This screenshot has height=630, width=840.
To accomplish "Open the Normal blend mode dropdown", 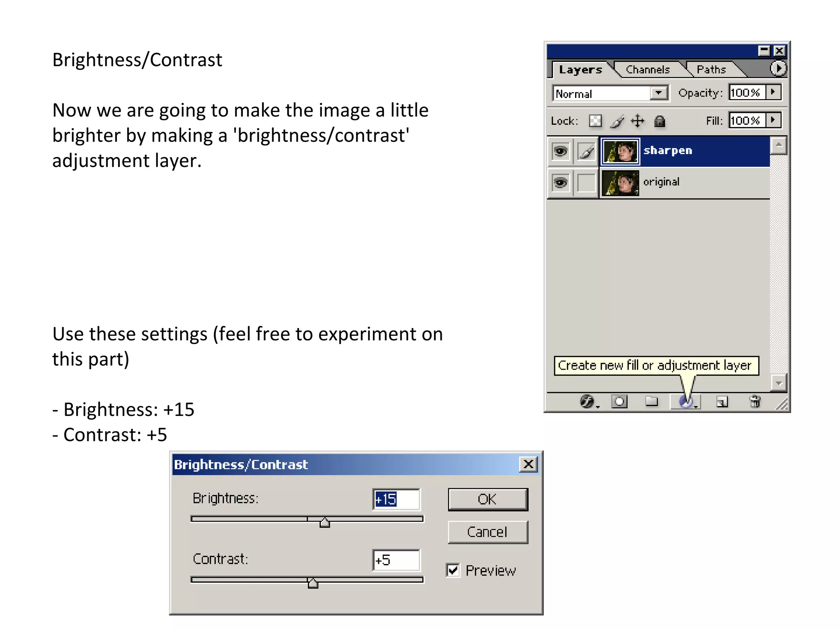I will coord(658,93).
